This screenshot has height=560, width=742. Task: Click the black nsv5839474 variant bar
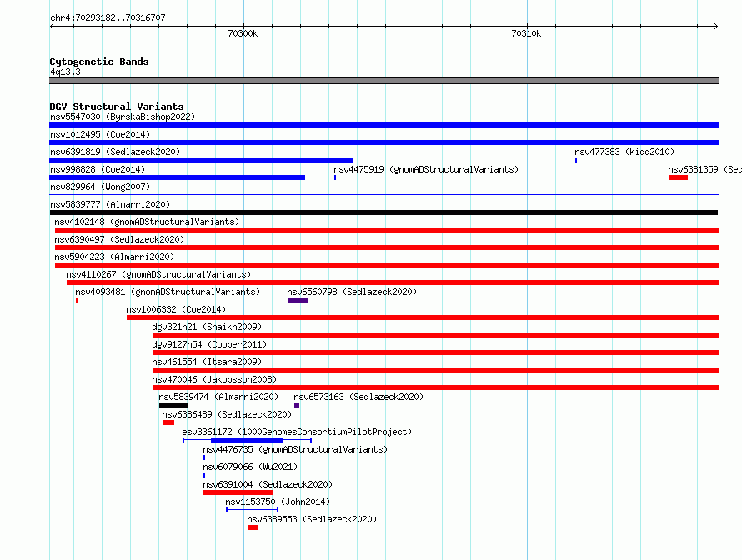[x=173, y=405]
